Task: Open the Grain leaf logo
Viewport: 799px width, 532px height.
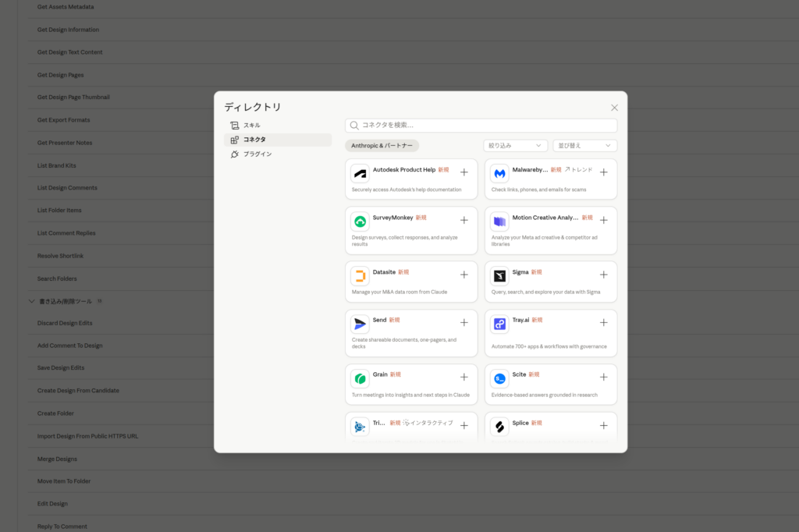Action: pos(360,378)
